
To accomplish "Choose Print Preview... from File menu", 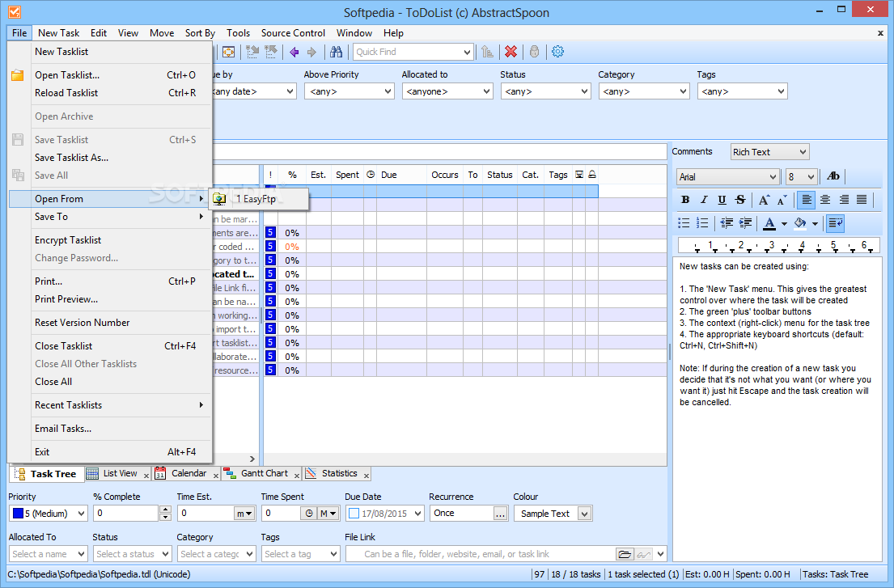I will (x=66, y=299).
